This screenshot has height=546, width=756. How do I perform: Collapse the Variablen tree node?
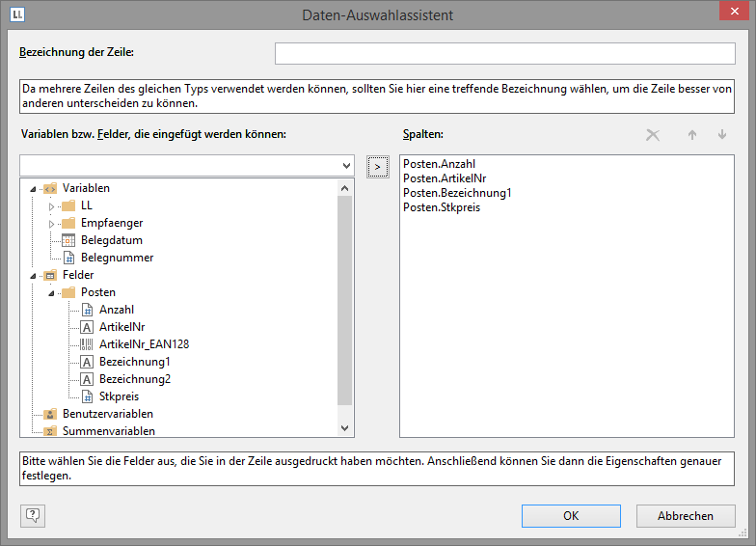tap(34, 189)
